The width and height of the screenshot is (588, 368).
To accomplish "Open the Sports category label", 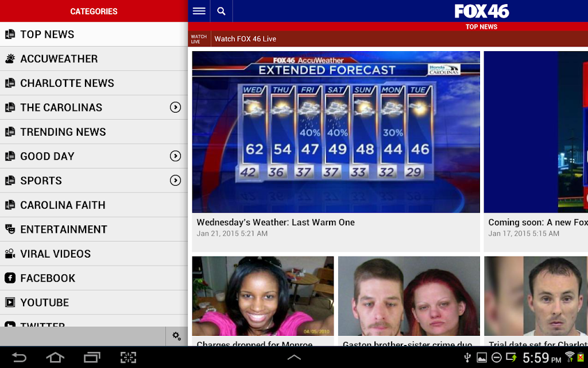I will point(41,181).
